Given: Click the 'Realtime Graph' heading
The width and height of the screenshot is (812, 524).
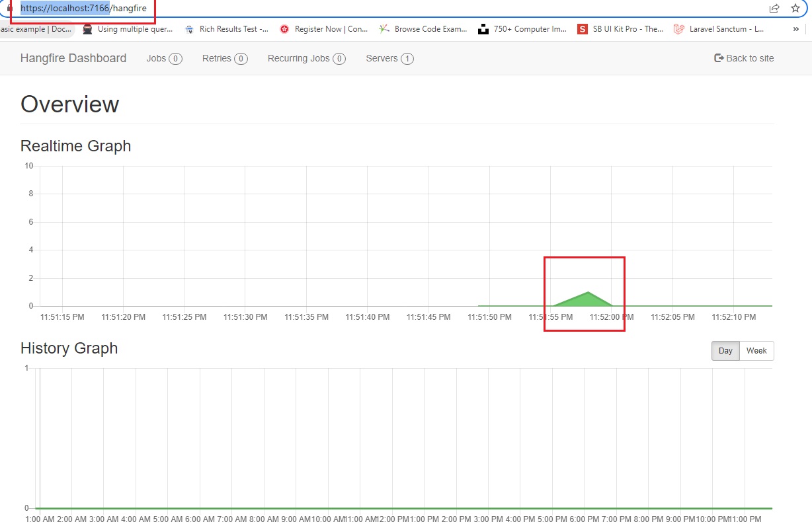Looking at the screenshot, I should click(75, 146).
